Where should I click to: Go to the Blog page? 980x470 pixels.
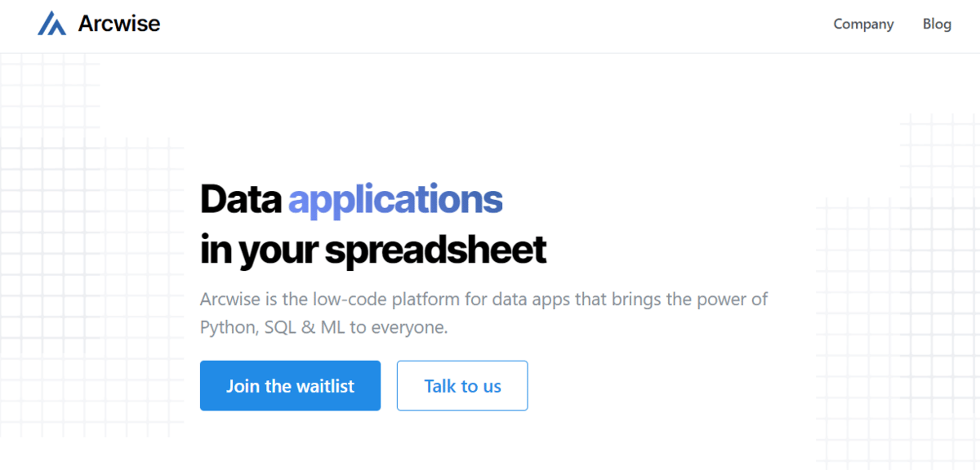(937, 24)
